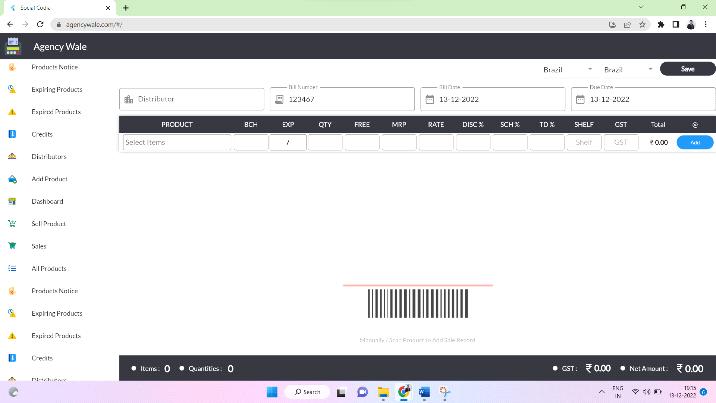Screen dimensions: 716x403
Task: Bookmark this page with the star icon
Action: point(642,24)
